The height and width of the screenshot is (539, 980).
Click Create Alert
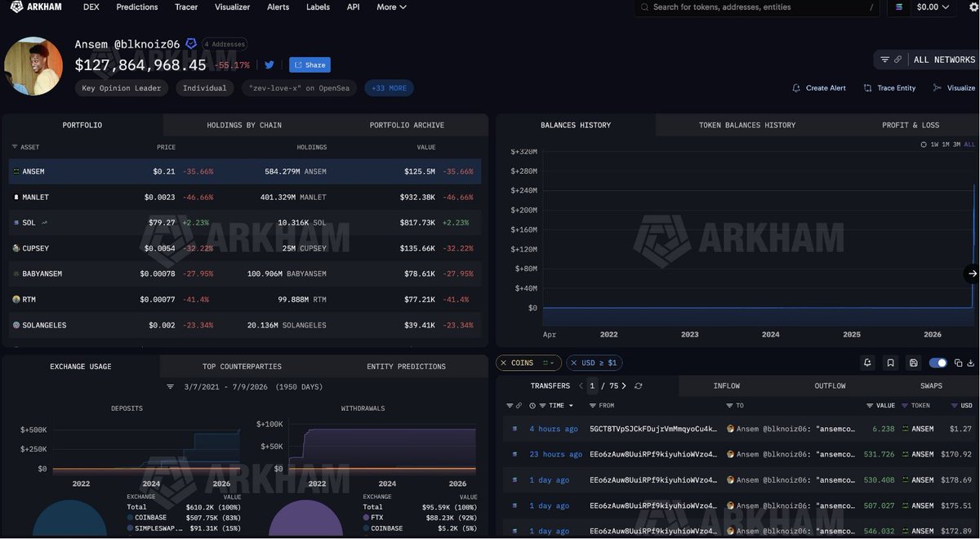coord(819,88)
